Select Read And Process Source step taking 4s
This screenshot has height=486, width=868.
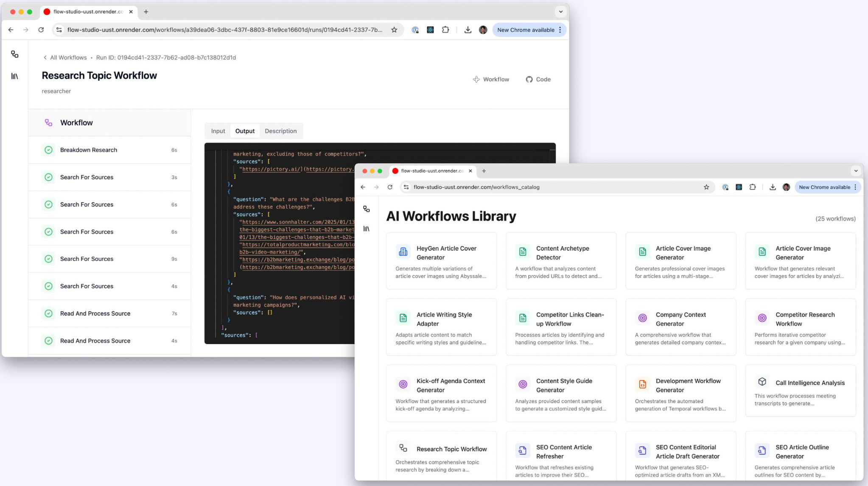pos(109,341)
